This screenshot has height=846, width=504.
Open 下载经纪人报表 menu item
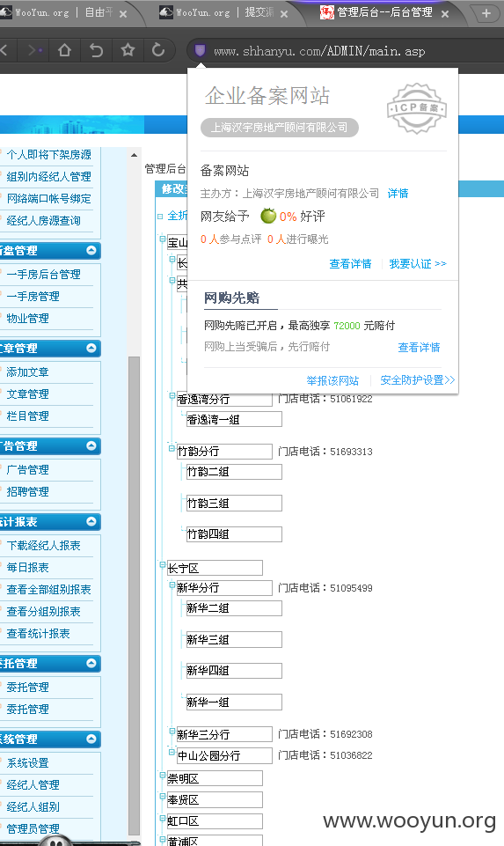click(x=43, y=546)
